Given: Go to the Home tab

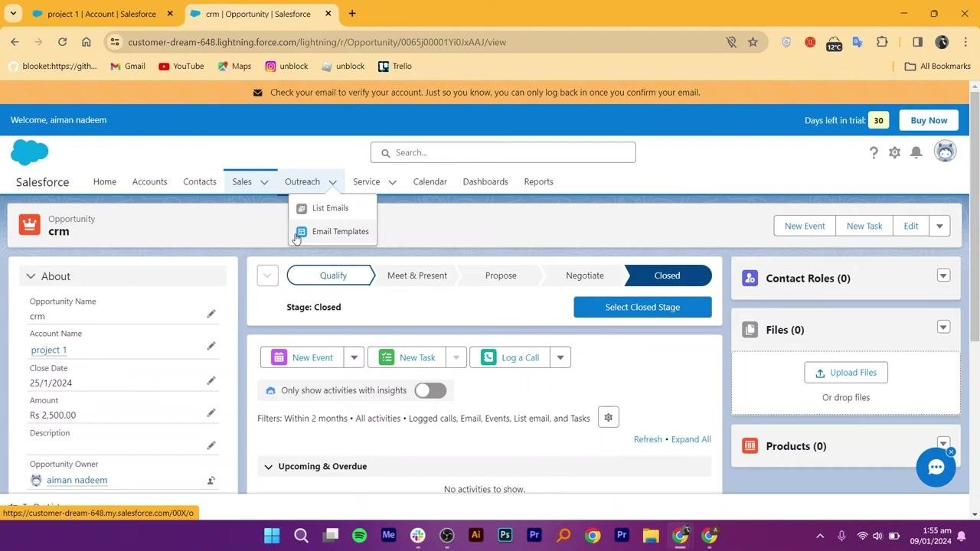Looking at the screenshot, I should [x=105, y=182].
